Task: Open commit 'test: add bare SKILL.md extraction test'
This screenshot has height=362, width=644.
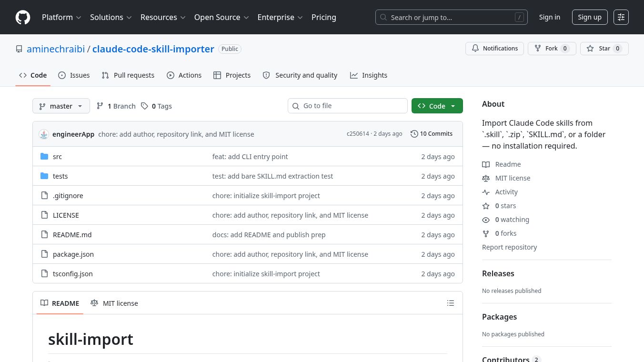Action: pos(272,176)
